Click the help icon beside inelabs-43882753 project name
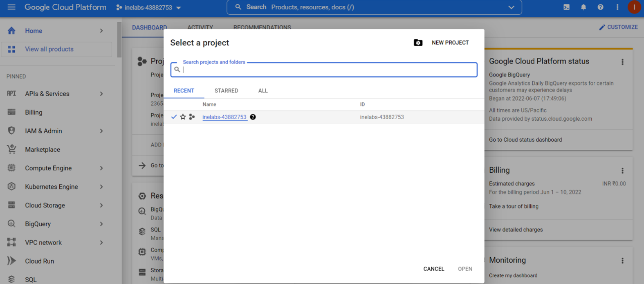The width and height of the screenshot is (644, 284). 253,117
